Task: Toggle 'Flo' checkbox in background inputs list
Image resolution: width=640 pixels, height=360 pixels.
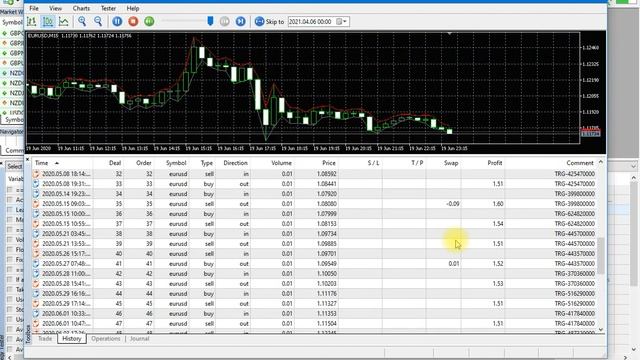Action: point(10,249)
